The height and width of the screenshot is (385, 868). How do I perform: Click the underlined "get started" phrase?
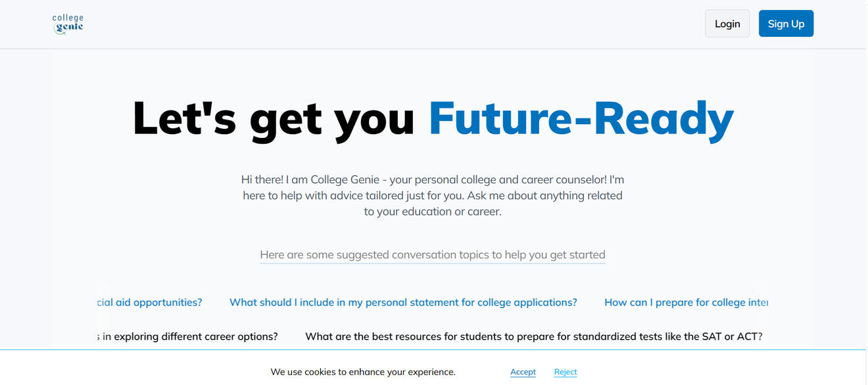click(x=577, y=255)
